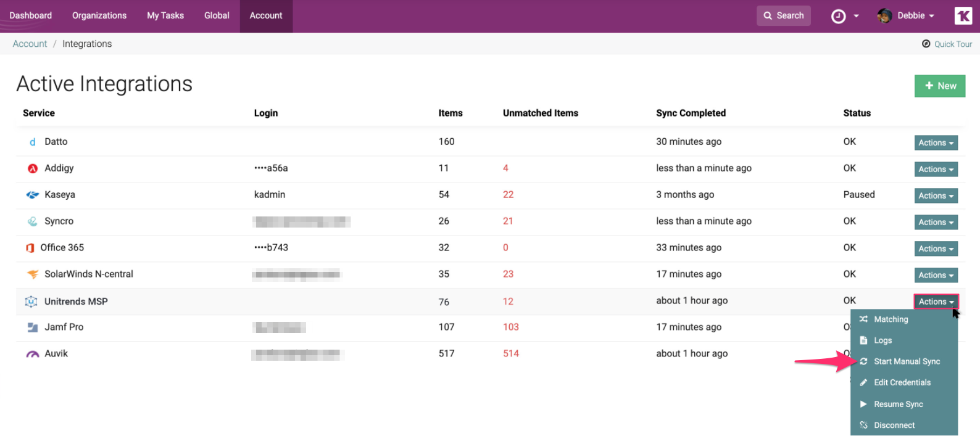Viewport: 980px width, 444px height.
Task: Click the top-right app logo icon
Action: tap(963, 16)
